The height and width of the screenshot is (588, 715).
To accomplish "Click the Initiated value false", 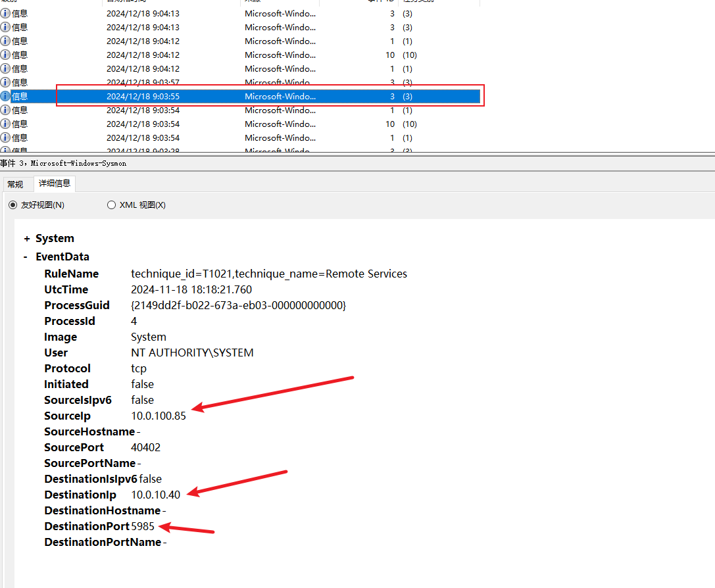I will point(142,384).
